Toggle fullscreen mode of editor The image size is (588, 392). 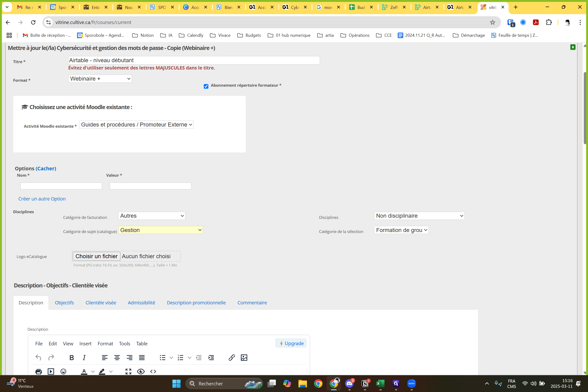point(128,372)
